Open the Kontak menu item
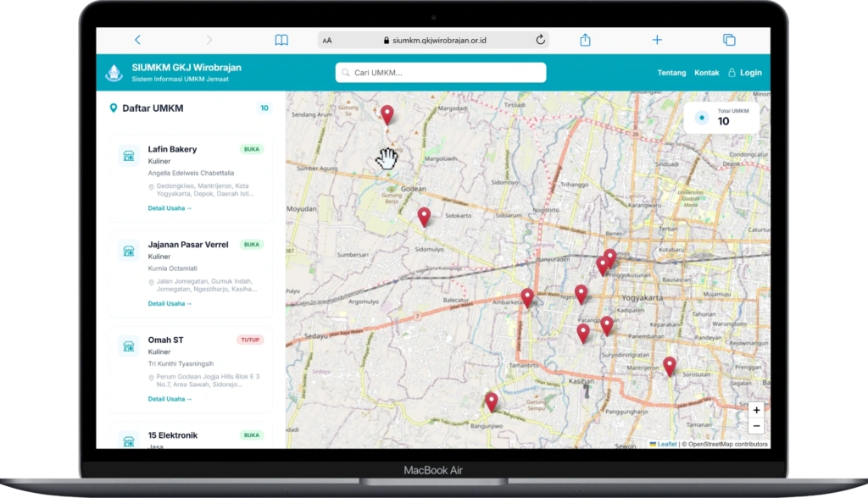 click(x=707, y=73)
